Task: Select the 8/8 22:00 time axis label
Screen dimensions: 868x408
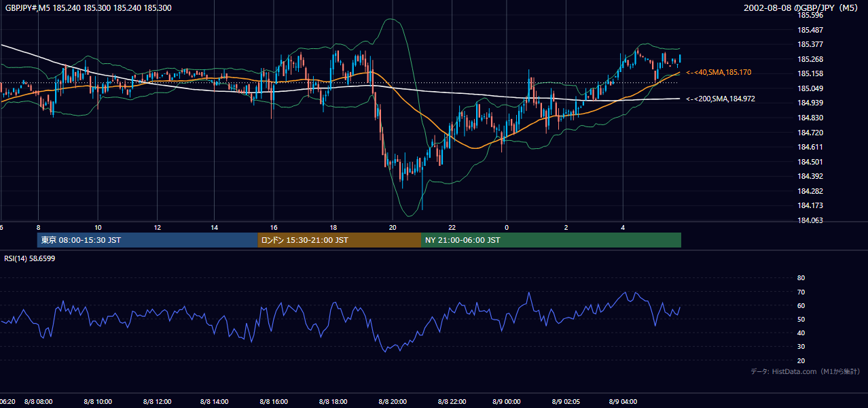Action: [452, 402]
